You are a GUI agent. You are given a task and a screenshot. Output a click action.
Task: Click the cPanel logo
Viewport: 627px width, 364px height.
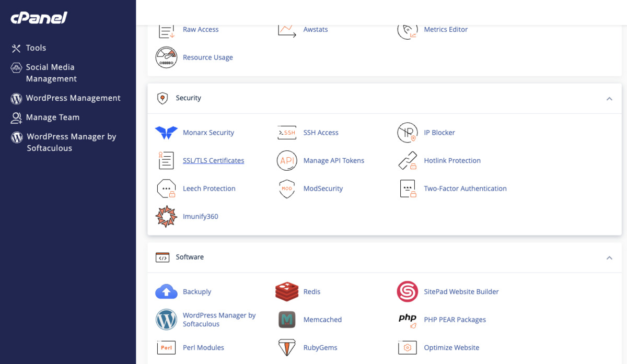click(39, 18)
